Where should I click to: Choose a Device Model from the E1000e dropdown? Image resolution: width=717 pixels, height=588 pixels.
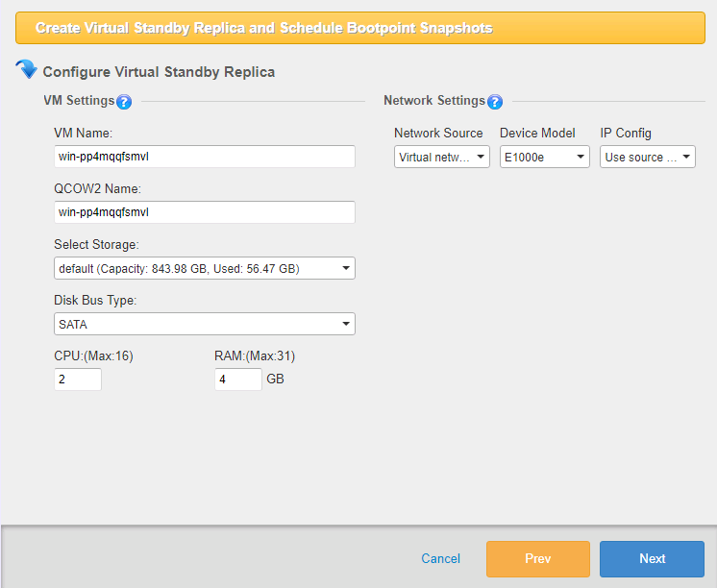tap(545, 158)
